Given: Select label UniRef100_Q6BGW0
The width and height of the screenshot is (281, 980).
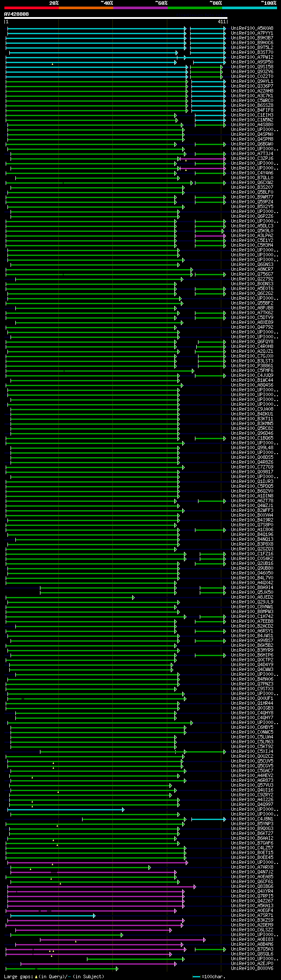Looking at the screenshot, I should (252, 144).
